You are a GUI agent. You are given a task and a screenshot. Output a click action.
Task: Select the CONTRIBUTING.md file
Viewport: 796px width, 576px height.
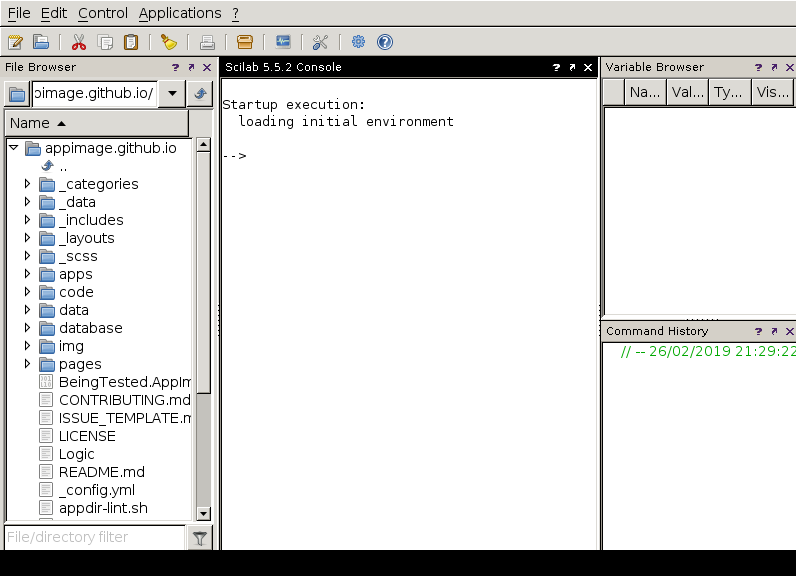(124, 400)
